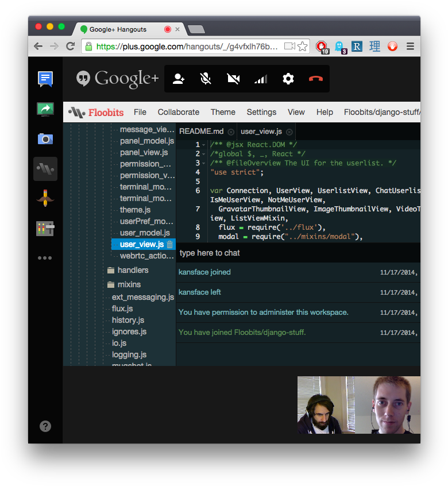Image resolution: width=448 pixels, height=486 pixels.
Task: Open the View menu
Action: 296,112
